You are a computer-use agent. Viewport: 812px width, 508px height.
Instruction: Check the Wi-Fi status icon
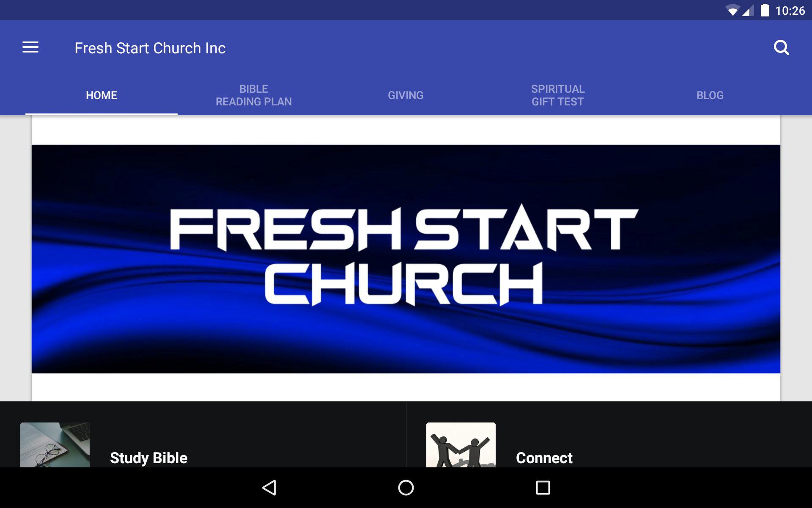pos(732,11)
